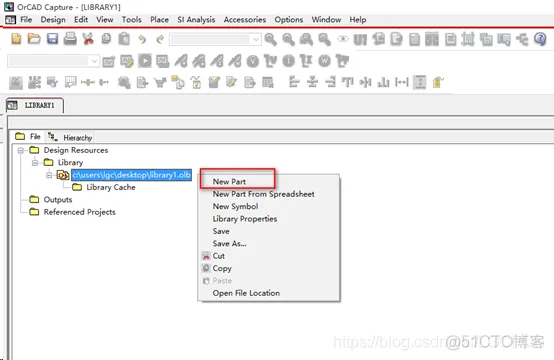Click the circled I current marker icon
554x360 pixels.
coord(289,61)
